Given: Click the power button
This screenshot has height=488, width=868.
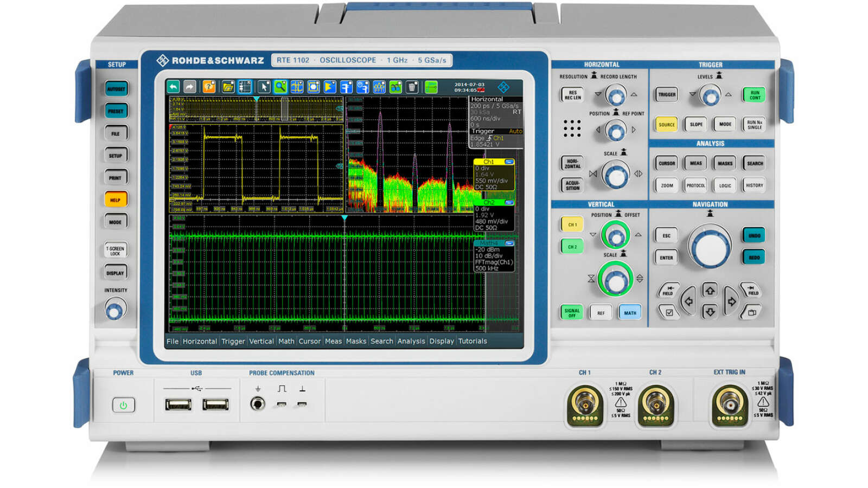Looking at the screenshot, I should pos(124,405).
